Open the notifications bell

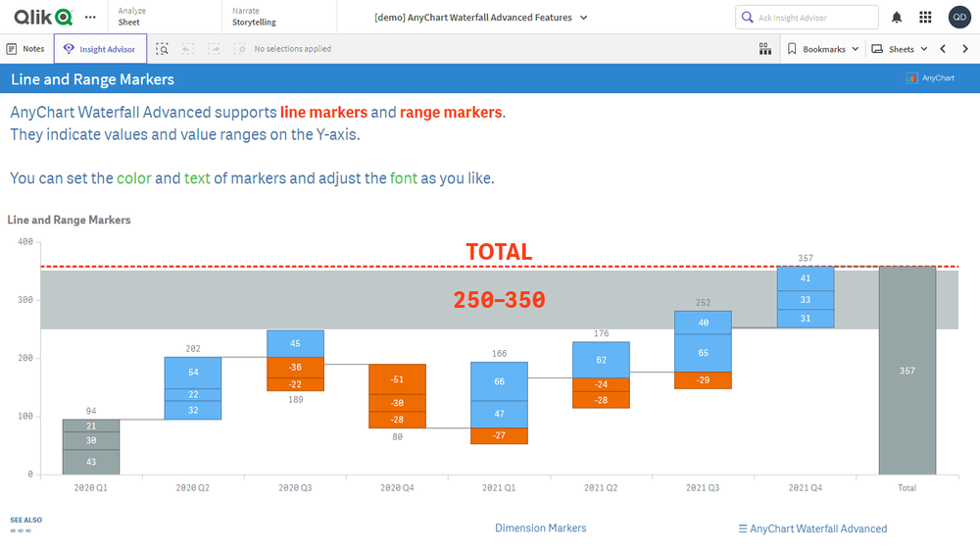(x=897, y=18)
